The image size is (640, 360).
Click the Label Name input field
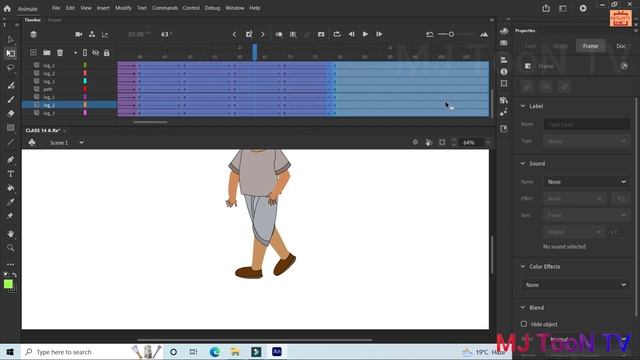(587, 124)
